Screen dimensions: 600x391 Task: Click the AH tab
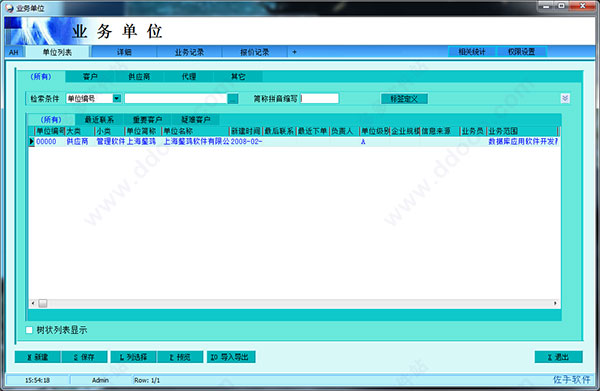(x=14, y=52)
